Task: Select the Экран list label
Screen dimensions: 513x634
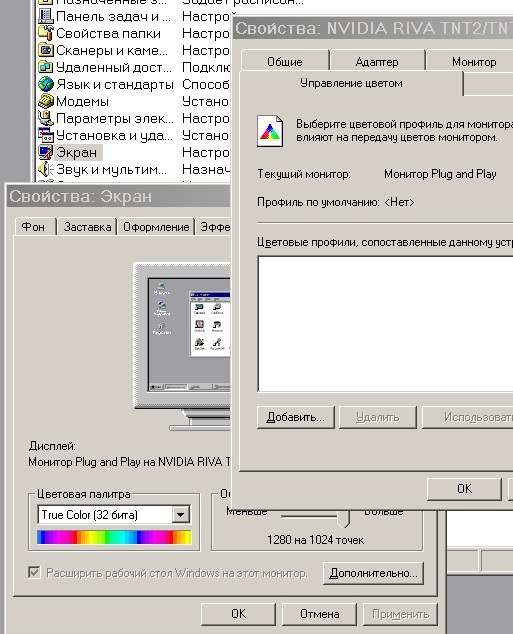Action: pos(77,152)
